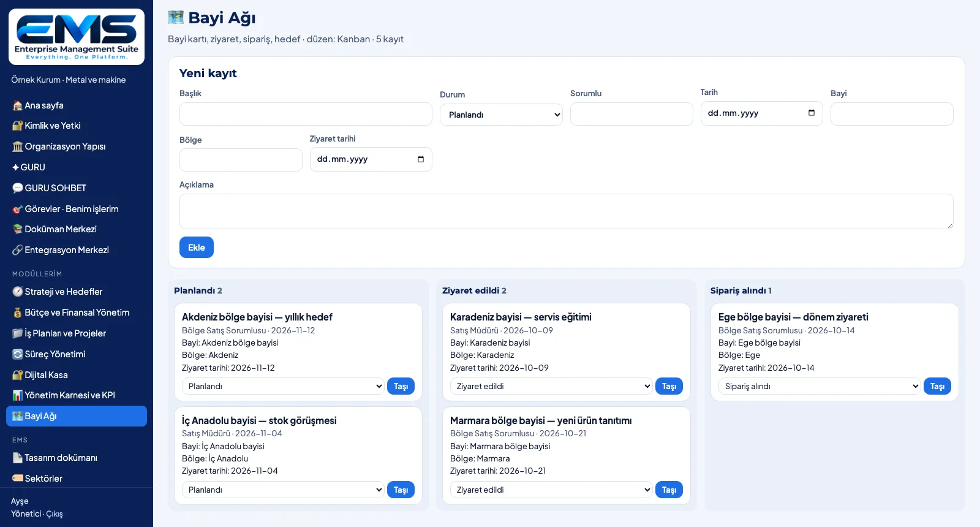Click the Kimlik ve Yetki lock icon
The width and height of the screenshot is (980, 527).
[x=18, y=126]
